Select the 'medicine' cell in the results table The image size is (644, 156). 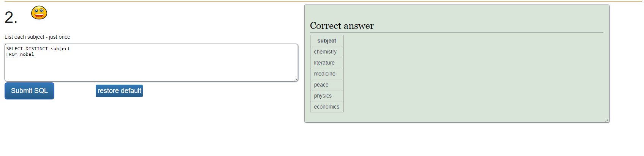click(327, 74)
